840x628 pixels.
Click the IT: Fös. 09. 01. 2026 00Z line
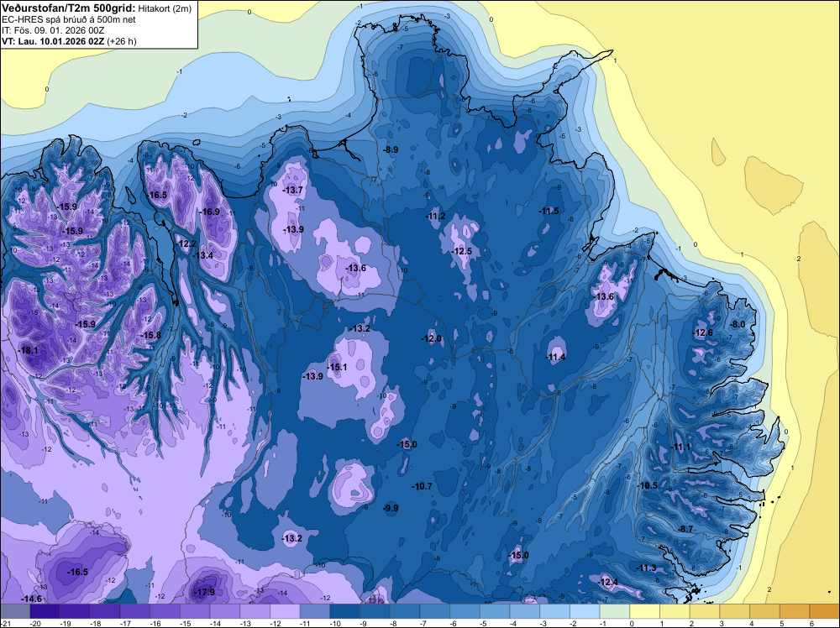(x=53, y=30)
